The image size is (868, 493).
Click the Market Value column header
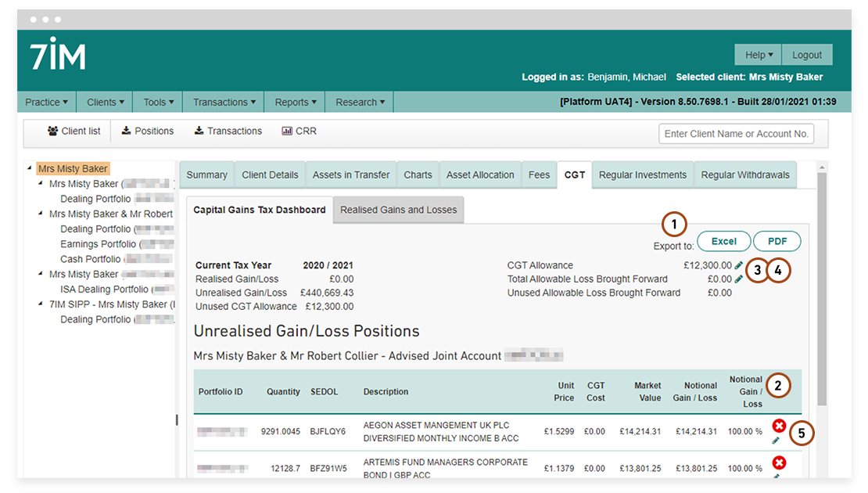pos(647,391)
